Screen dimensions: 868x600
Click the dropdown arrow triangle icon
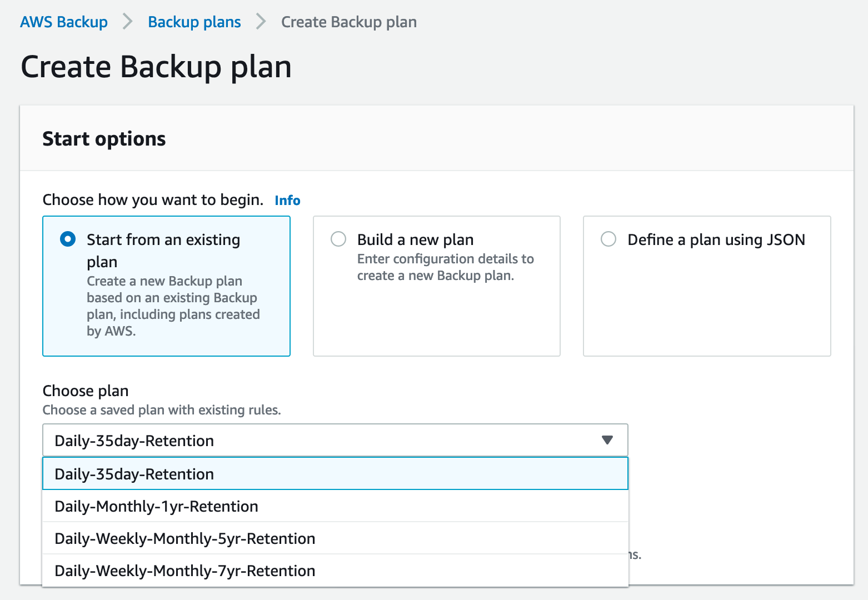coord(607,440)
